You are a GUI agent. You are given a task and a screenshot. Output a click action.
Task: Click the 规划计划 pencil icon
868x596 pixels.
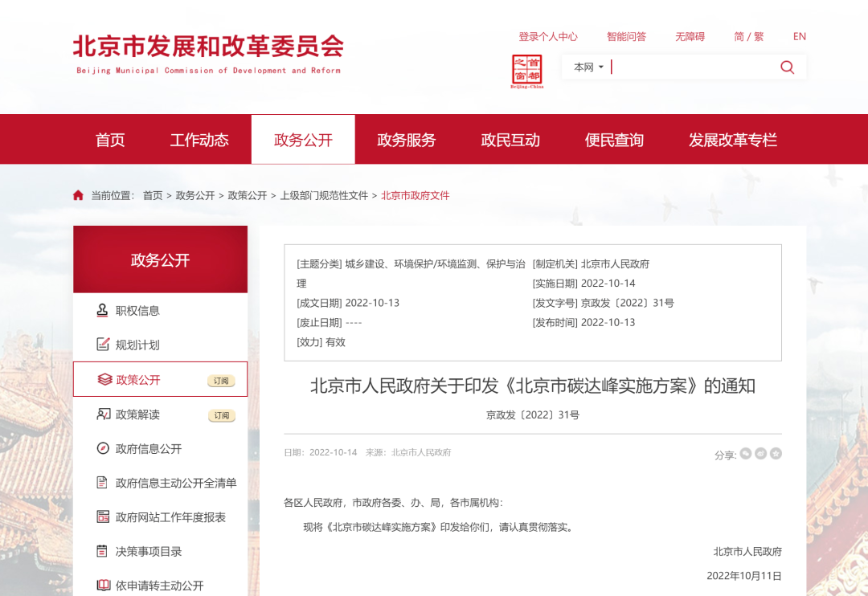[103, 345]
